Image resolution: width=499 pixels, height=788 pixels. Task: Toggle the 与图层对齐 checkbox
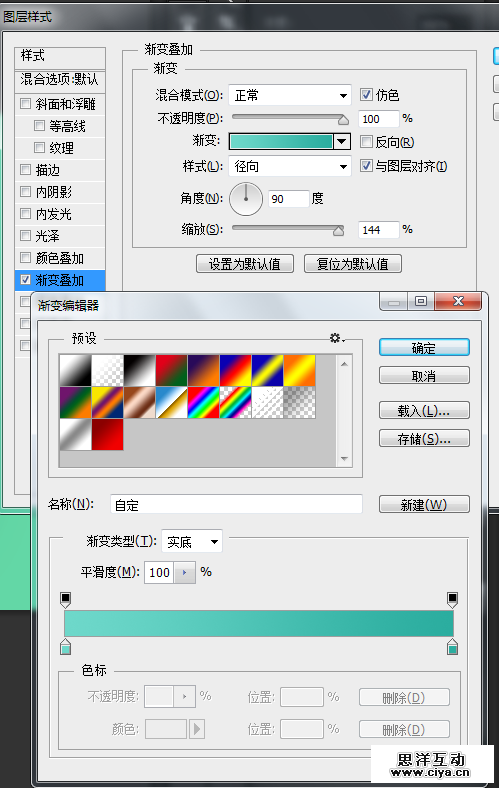(366, 166)
